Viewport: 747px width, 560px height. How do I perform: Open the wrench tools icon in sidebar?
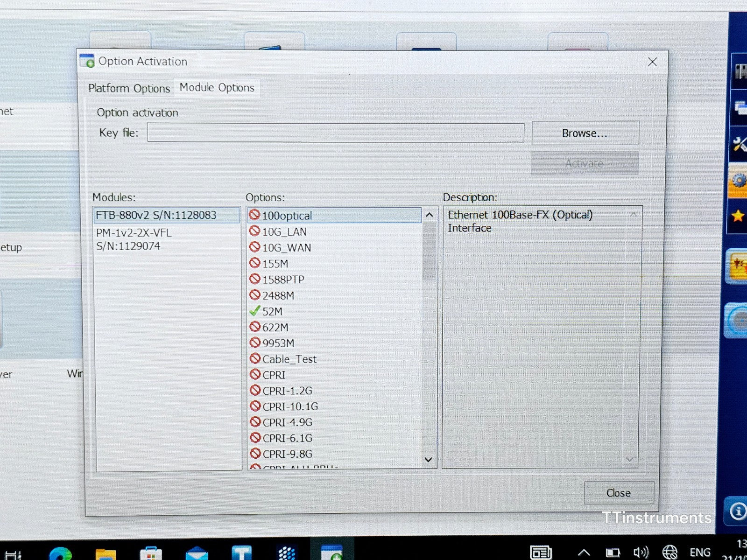(x=739, y=144)
